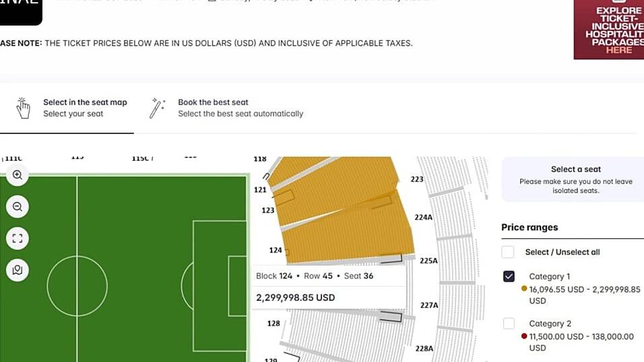
Task: Click the zoom out magnifier icon
Action: coord(18,207)
